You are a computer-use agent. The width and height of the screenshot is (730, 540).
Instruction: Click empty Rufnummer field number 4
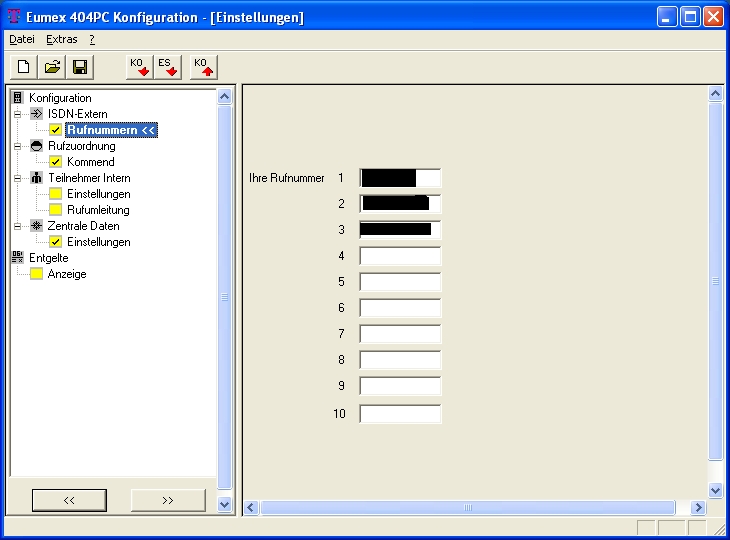tap(400, 256)
